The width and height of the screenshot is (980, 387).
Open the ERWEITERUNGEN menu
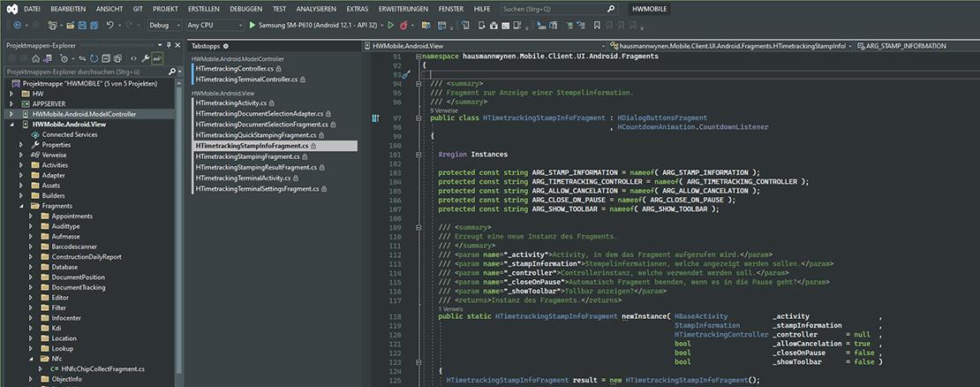click(x=403, y=10)
